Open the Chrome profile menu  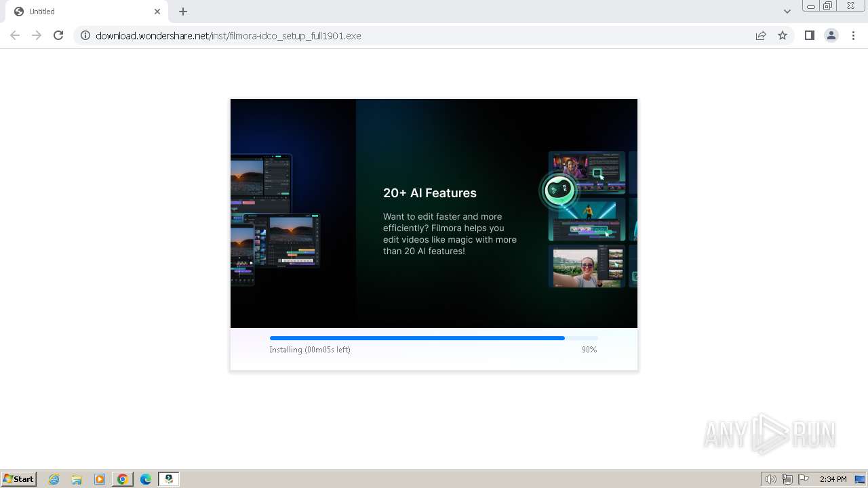point(831,35)
